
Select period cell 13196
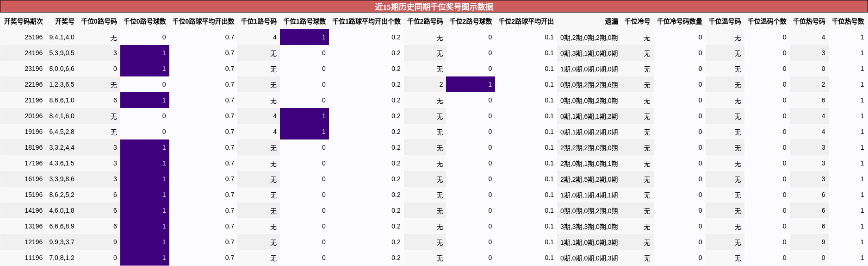[34, 226]
